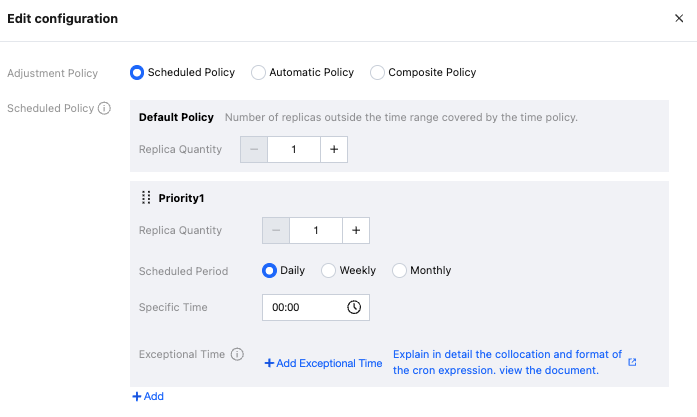This screenshot has width=697, height=417.
Task: Click the Scheduled Policy info icon
Action: pos(104,108)
